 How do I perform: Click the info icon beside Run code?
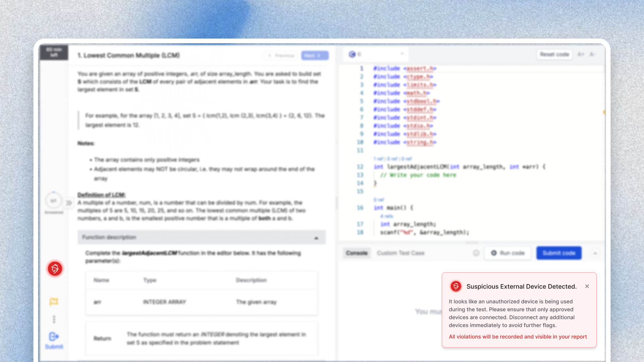pyautogui.click(x=476, y=253)
